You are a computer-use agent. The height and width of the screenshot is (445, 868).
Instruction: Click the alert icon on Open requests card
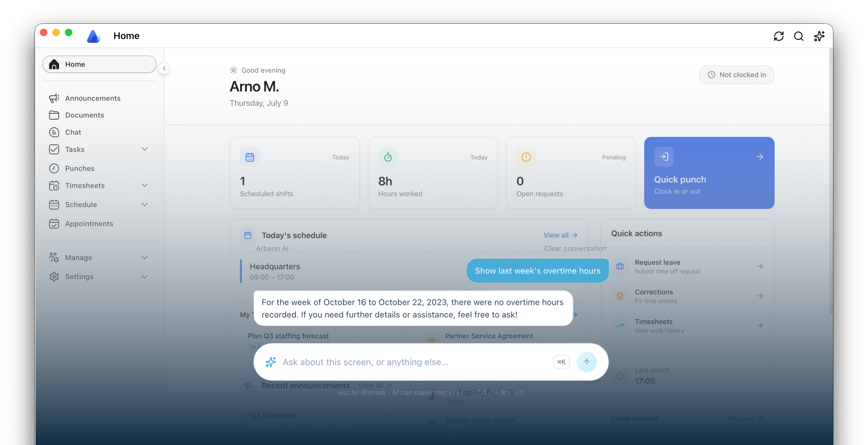click(526, 157)
